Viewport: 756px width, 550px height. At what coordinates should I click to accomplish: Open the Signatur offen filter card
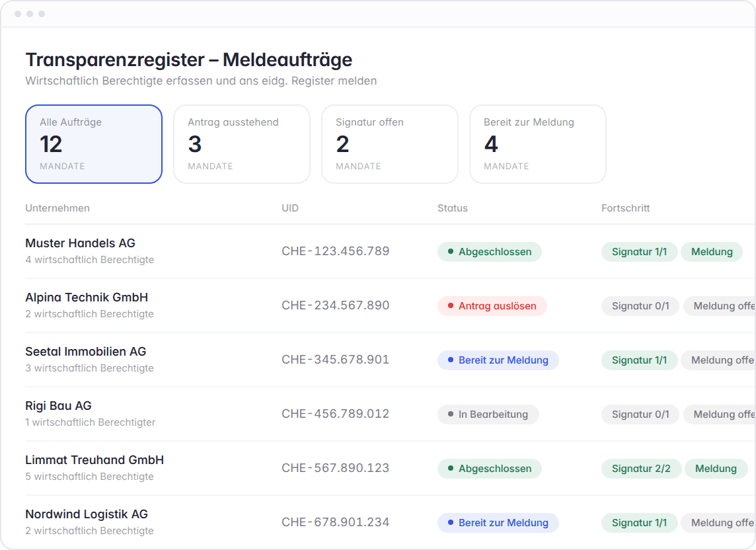pyautogui.click(x=390, y=143)
